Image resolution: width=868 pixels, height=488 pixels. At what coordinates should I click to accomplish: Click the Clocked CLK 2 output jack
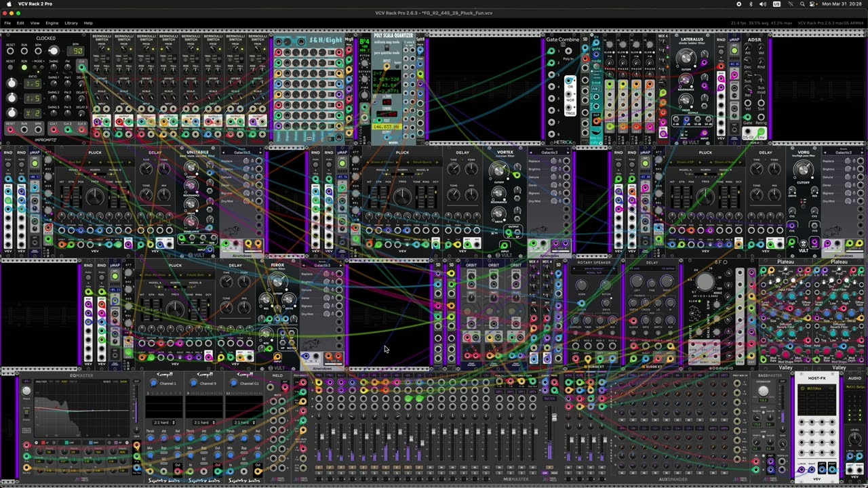click(x=68, y=129)
